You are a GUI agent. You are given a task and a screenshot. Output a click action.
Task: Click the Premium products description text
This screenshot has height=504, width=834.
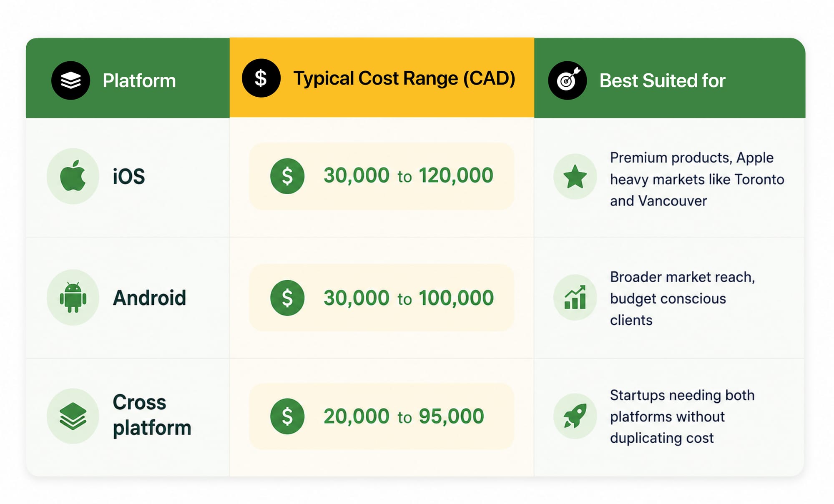pos(697,179)
